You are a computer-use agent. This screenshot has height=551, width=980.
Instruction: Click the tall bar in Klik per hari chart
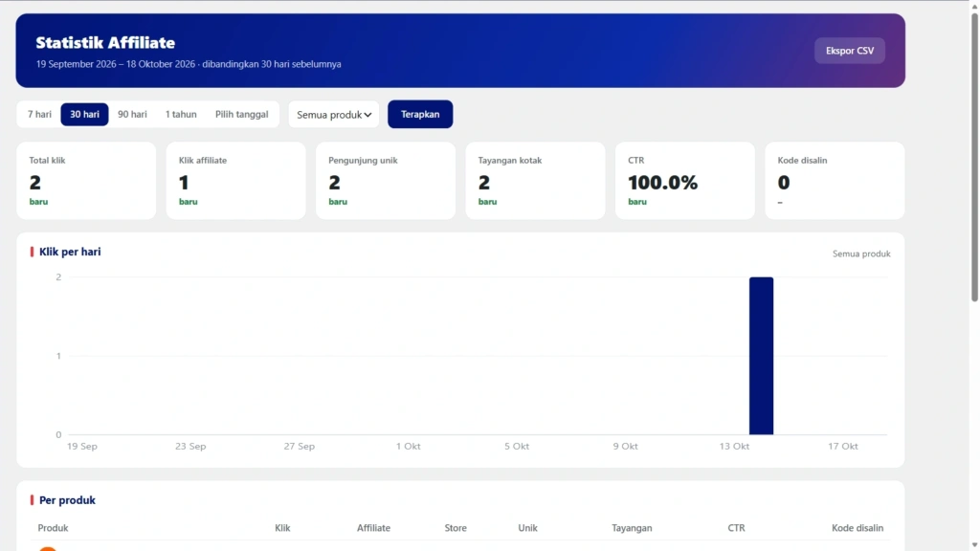pyautogui.click(x=761, y=356)
